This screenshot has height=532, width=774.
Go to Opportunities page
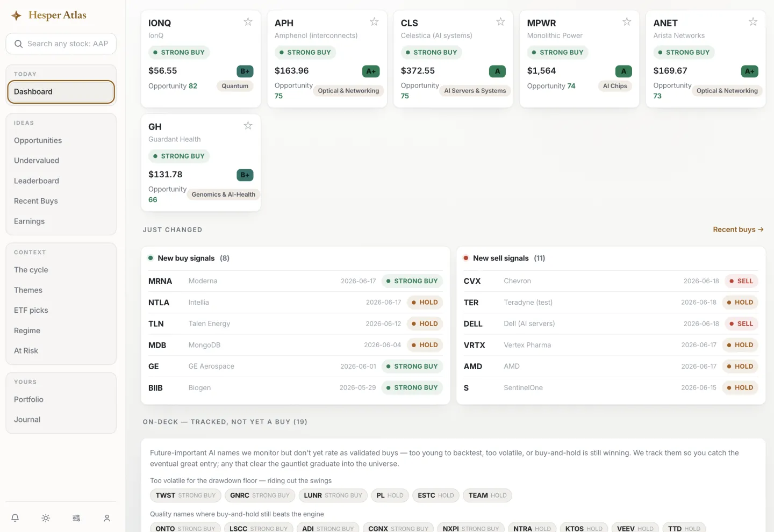[61, 141]
